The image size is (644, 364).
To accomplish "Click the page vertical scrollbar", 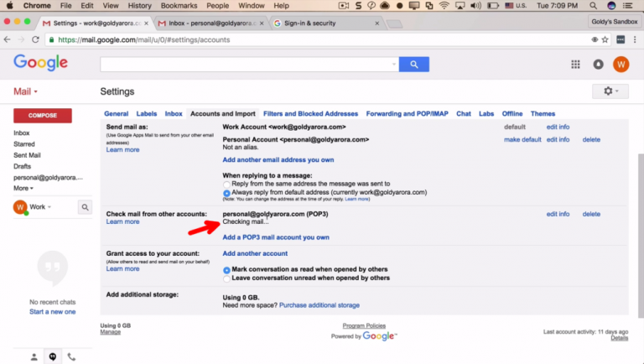I will tap(641, 236).
